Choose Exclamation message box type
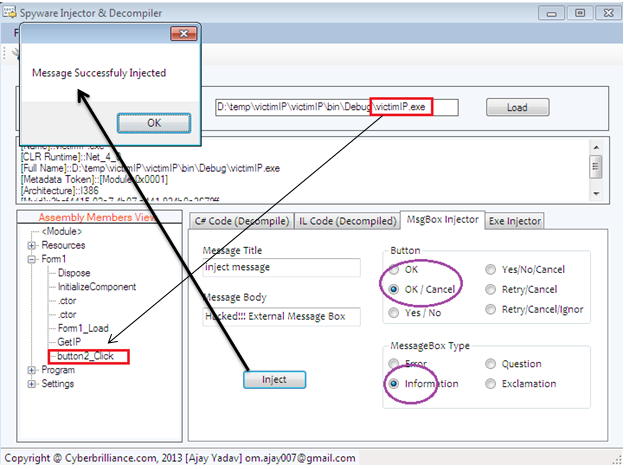This screenshot has height=469, width=624. click(490, 384)
